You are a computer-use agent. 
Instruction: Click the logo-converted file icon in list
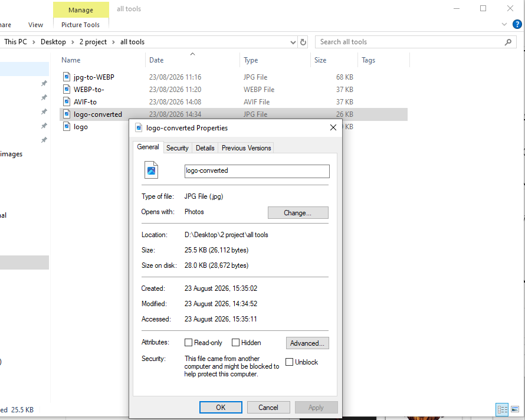coord(67,114)
